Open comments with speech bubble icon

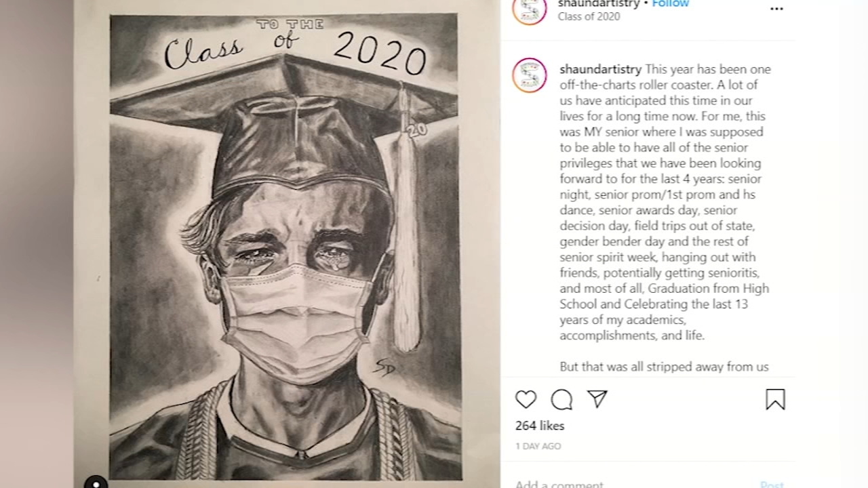(561, 400)
